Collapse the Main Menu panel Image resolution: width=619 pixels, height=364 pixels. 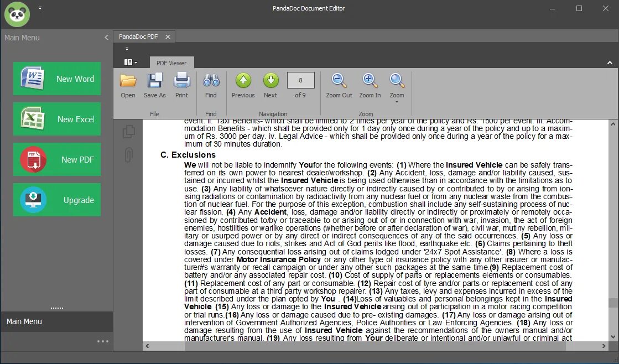tap(106, 38)
